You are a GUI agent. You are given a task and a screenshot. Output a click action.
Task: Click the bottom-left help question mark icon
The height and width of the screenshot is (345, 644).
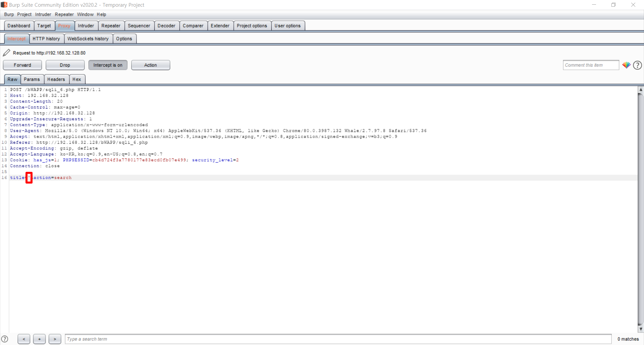(x=5, y=339)
